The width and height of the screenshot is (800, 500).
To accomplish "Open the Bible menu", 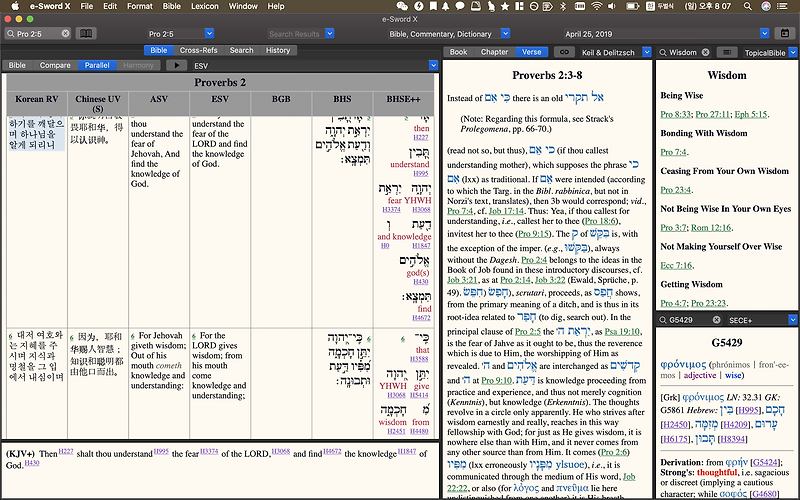I will [171, 6].
